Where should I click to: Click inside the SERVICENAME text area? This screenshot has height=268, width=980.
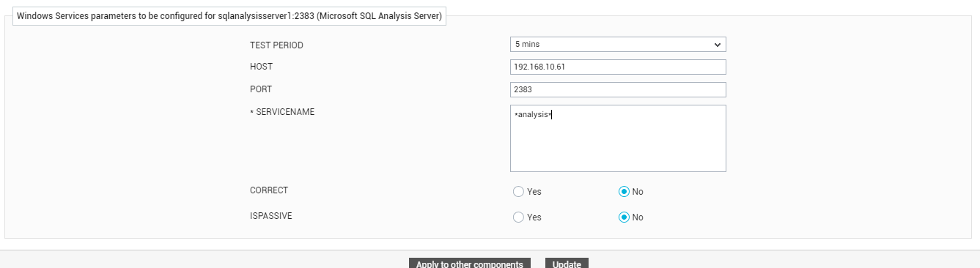point(618,138)
